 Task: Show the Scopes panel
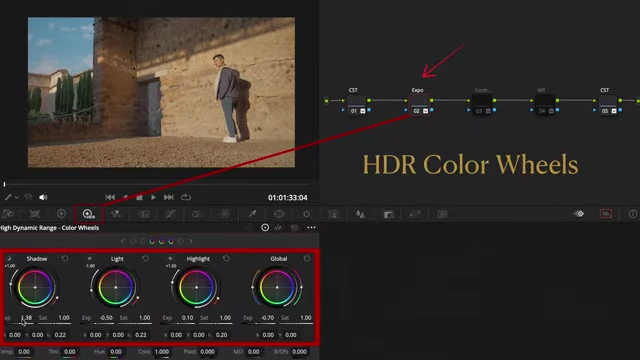point(606,213)
